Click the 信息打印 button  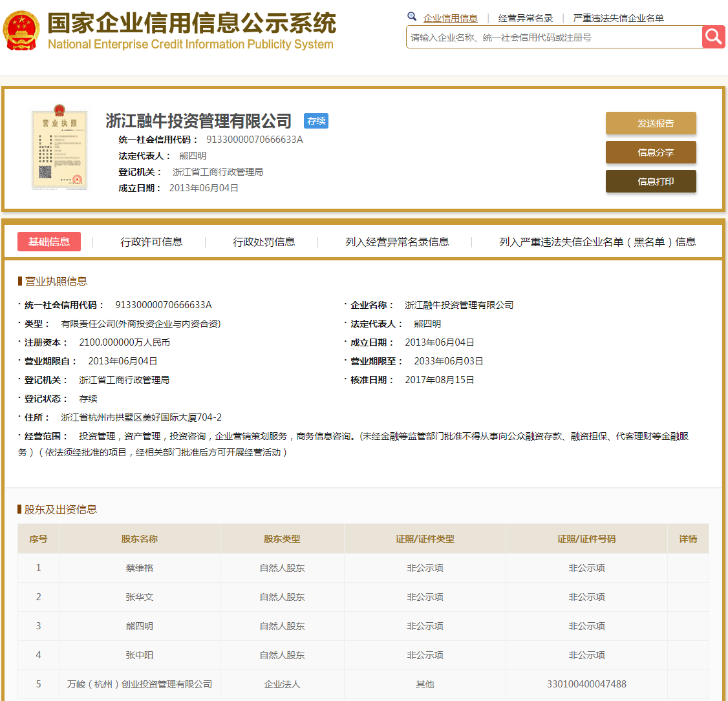tap(650, 181)
